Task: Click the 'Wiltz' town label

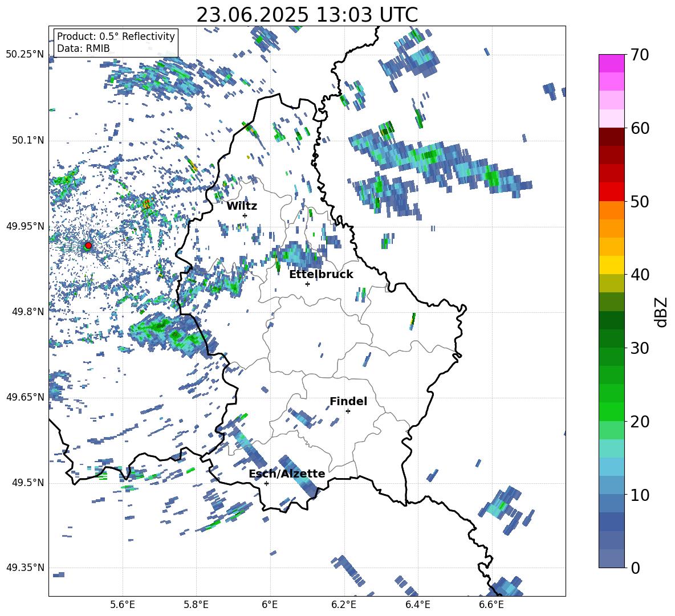Action: click(242, 206)
